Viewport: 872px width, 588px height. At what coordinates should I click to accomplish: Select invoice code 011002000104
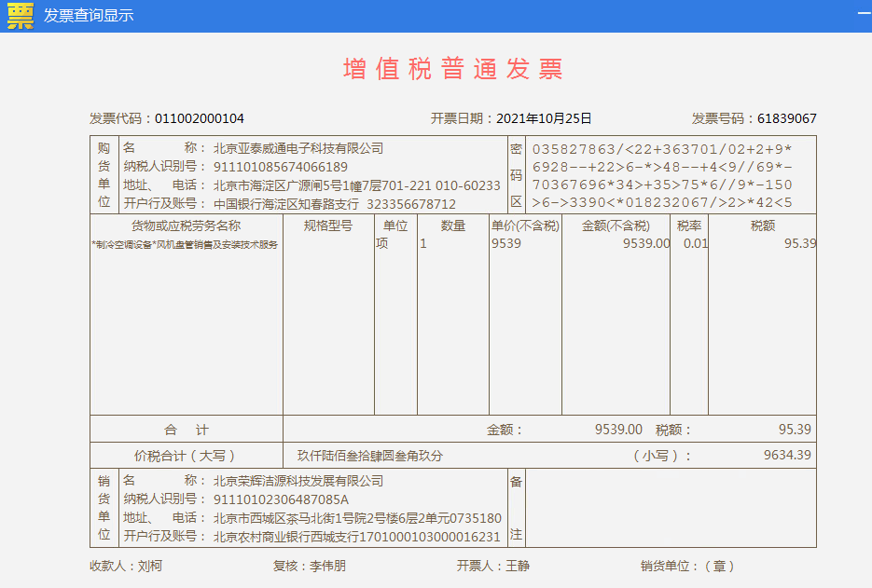pos(199,118)
